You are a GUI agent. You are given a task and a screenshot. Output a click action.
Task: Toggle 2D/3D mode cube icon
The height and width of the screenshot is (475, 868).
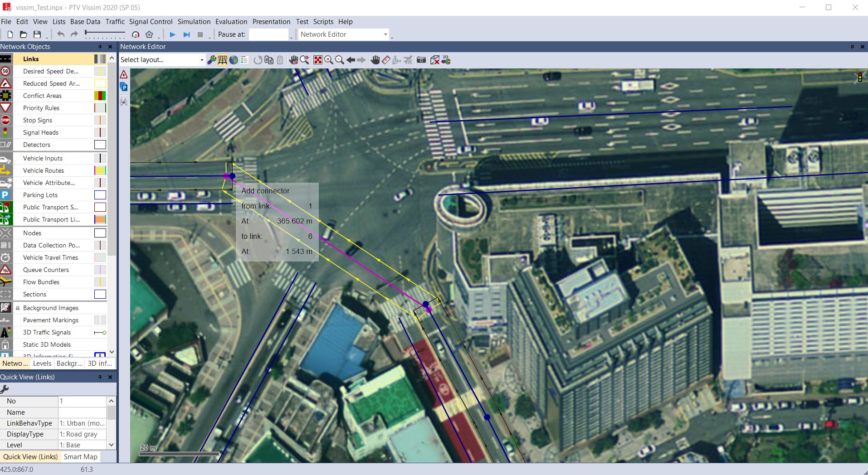click(x=434, y=60)
